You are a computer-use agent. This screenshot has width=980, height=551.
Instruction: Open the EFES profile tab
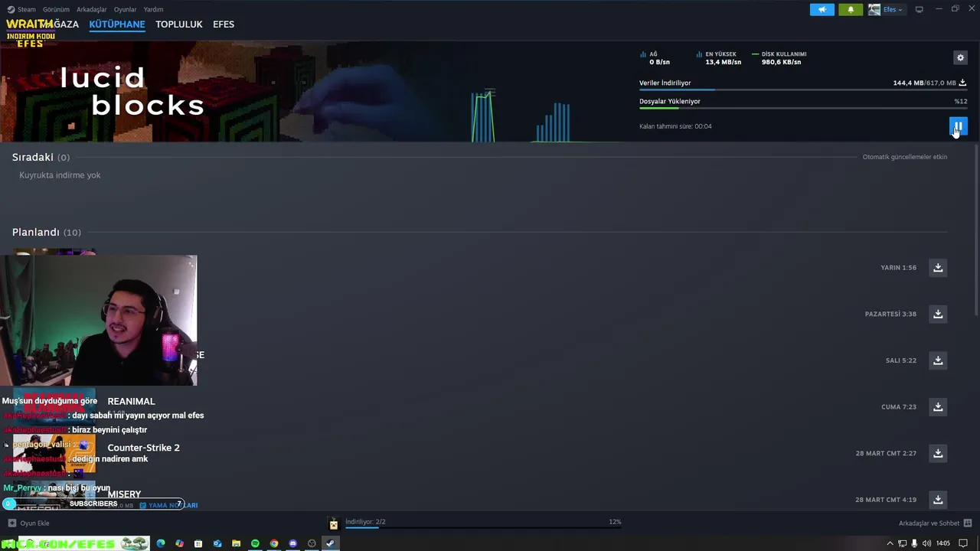coord(224,24)
